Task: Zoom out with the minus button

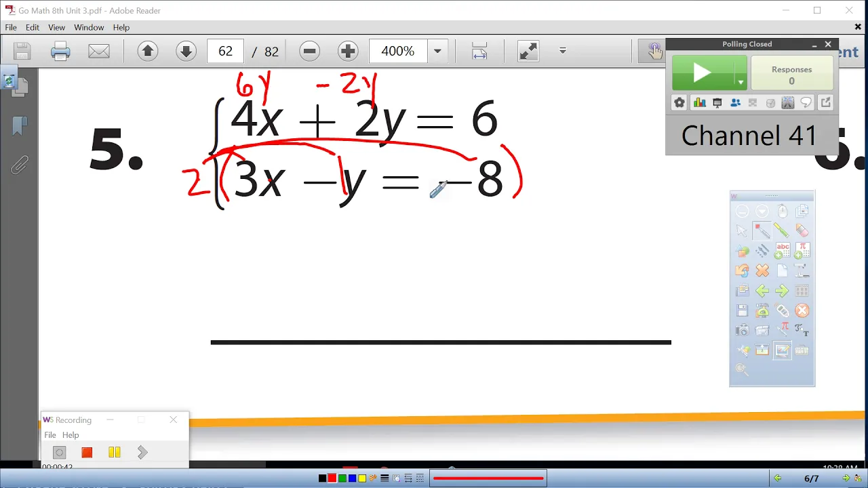Action: coord(310,51)
